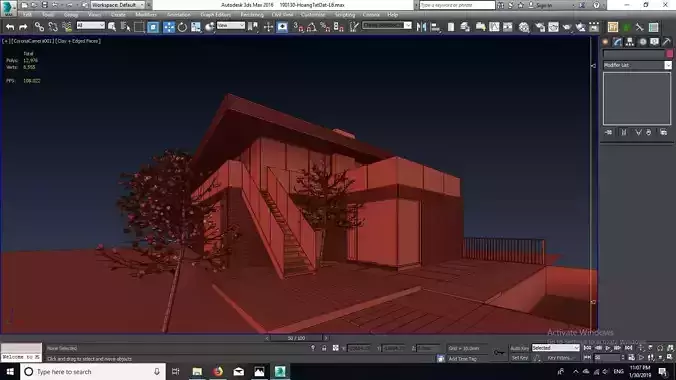Viewport: 676px width, 380px height.
Task: Open the 3ds Max application menu logo
Action: coord(8,8)
